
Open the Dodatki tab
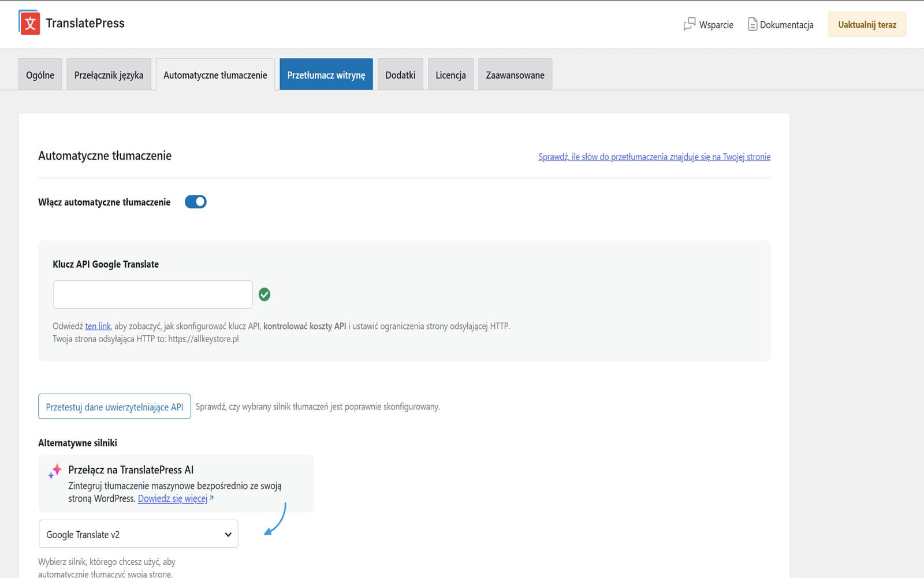(400, 75)
